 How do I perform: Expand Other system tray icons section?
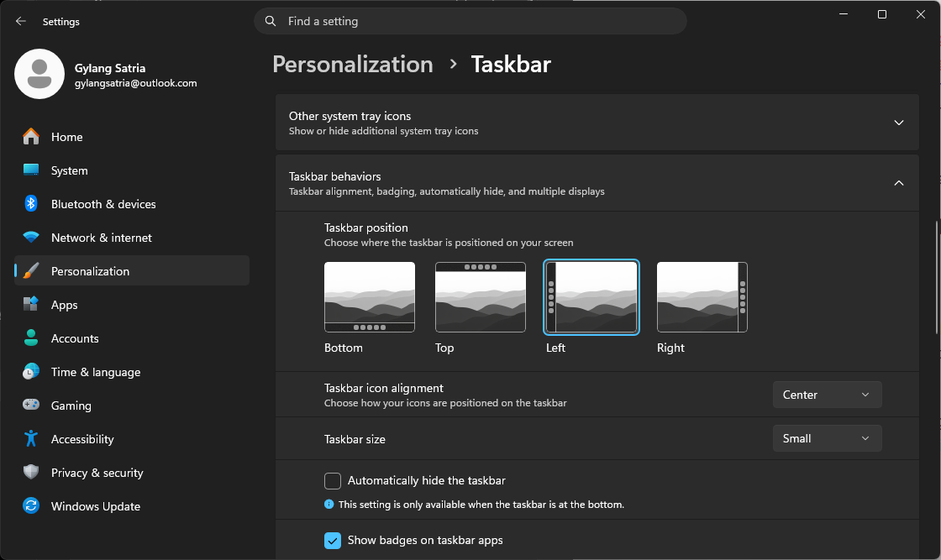(x=597, y=123)
